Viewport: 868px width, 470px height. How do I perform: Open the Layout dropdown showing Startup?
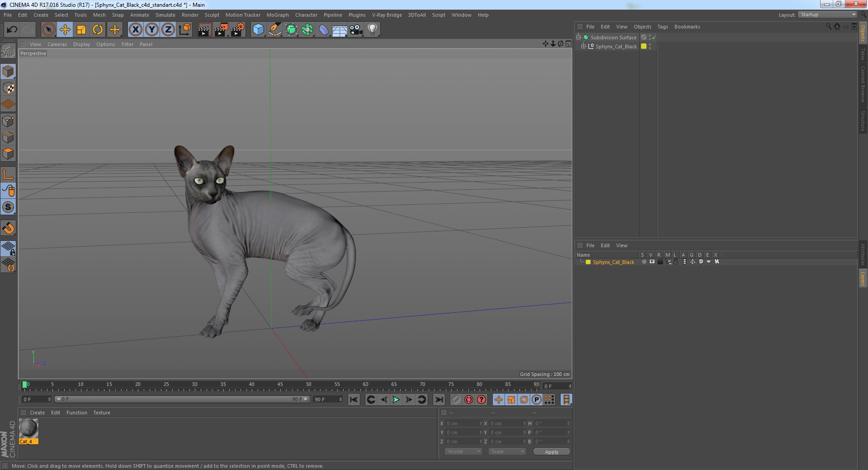pyautogui.click(x=828, y=15)
